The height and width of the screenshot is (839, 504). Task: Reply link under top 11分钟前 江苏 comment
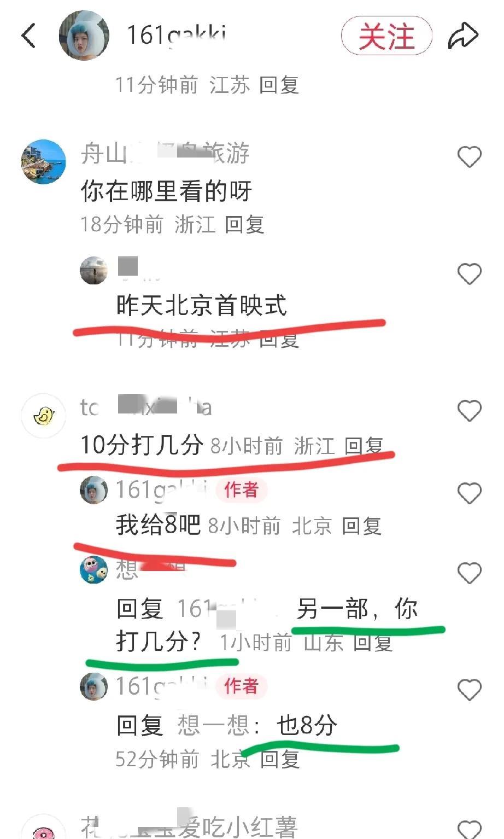[279, 85]
